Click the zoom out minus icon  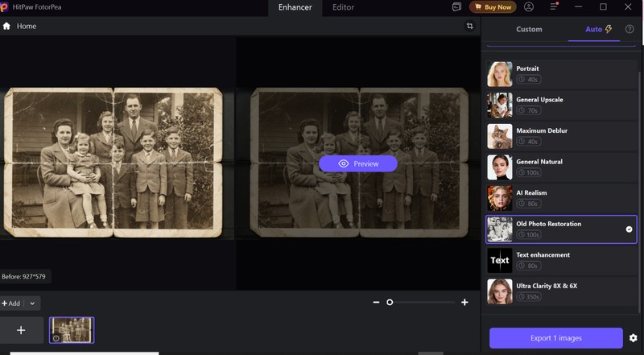click(376, 303)
